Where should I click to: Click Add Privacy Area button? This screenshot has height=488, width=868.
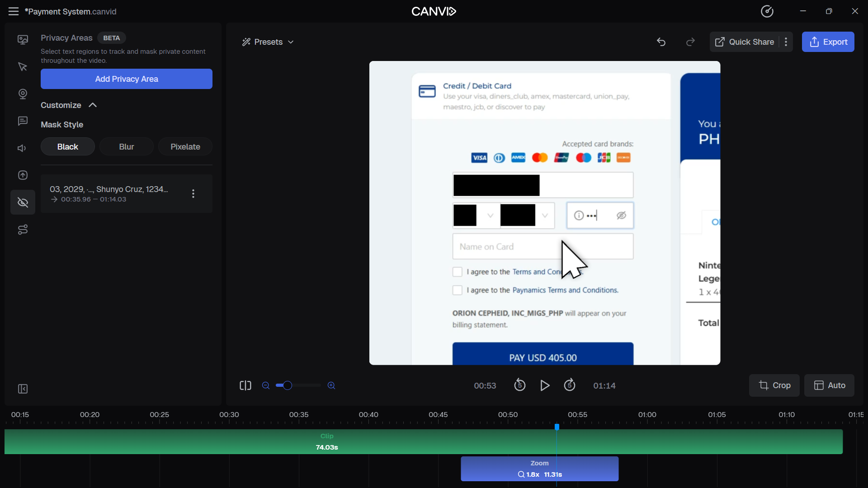pos(127,79)
